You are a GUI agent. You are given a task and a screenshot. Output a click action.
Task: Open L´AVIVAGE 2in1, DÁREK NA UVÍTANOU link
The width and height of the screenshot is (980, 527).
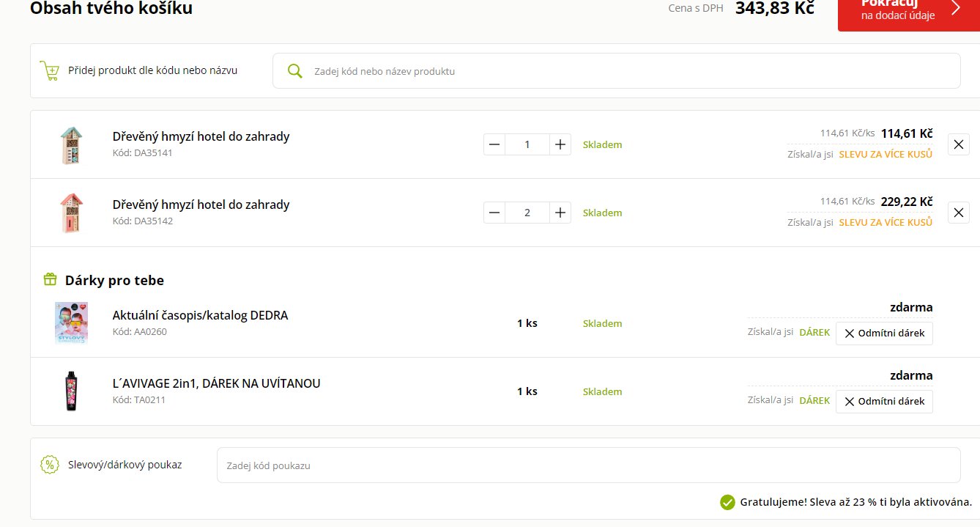[216, 383]
